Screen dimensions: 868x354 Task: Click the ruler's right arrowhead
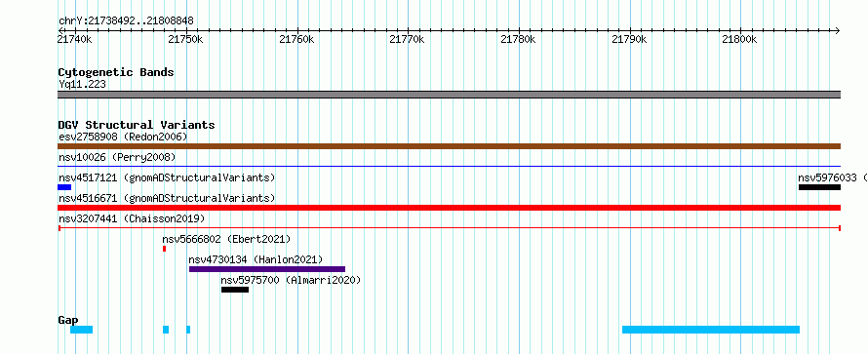pyautogui.click(x=838, y=30)
